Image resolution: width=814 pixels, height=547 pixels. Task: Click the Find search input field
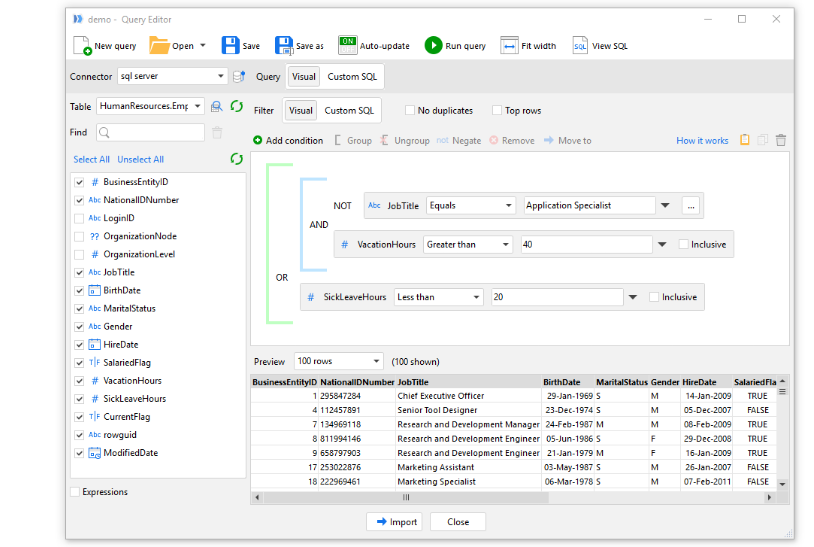[x=151, y=133]
